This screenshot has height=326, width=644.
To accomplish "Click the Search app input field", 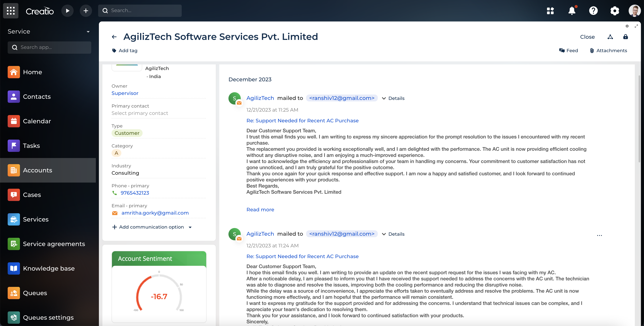I will click(x=49, y=47).
